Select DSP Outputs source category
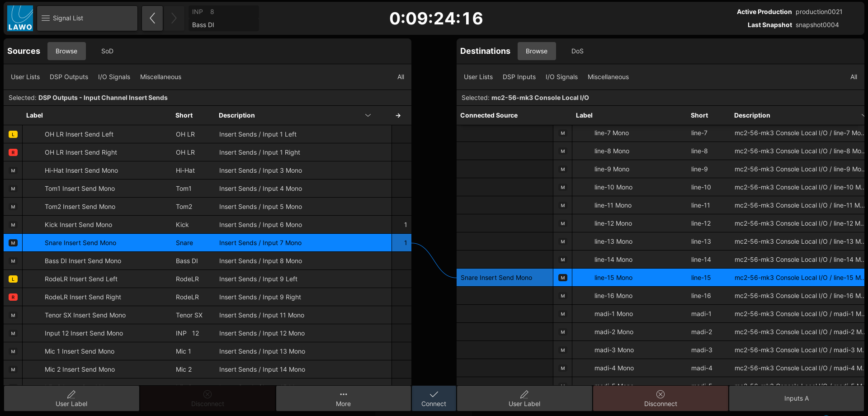This screenshot has height=416, width=868. pos(69,77)
